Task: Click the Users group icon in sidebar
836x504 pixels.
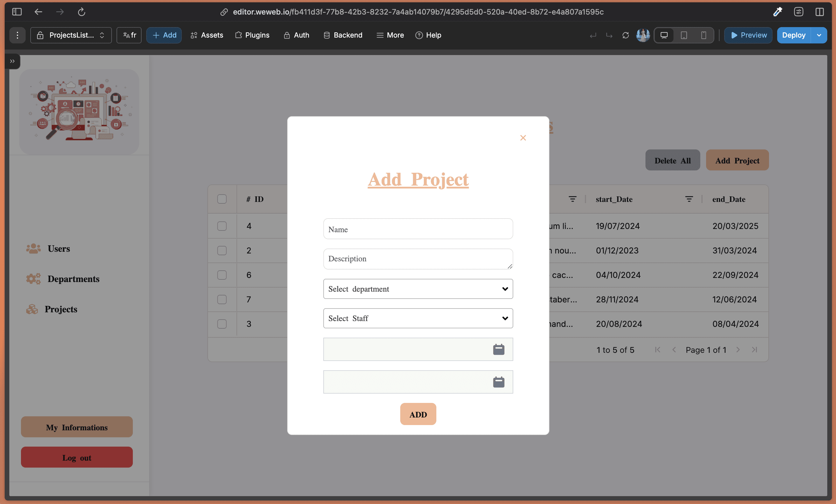Action: click(x=33, y=249)
